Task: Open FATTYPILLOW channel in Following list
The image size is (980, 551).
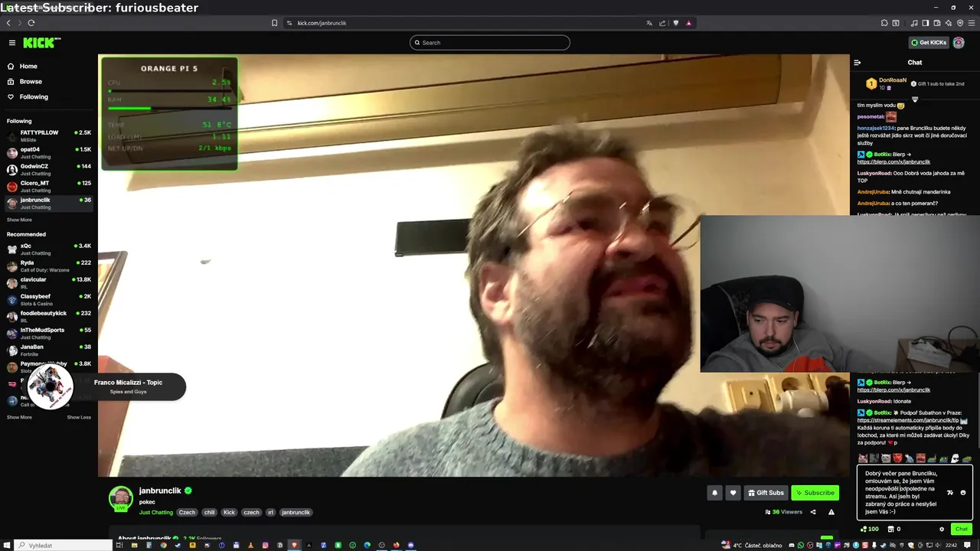Action: click(x=49, y=135)
